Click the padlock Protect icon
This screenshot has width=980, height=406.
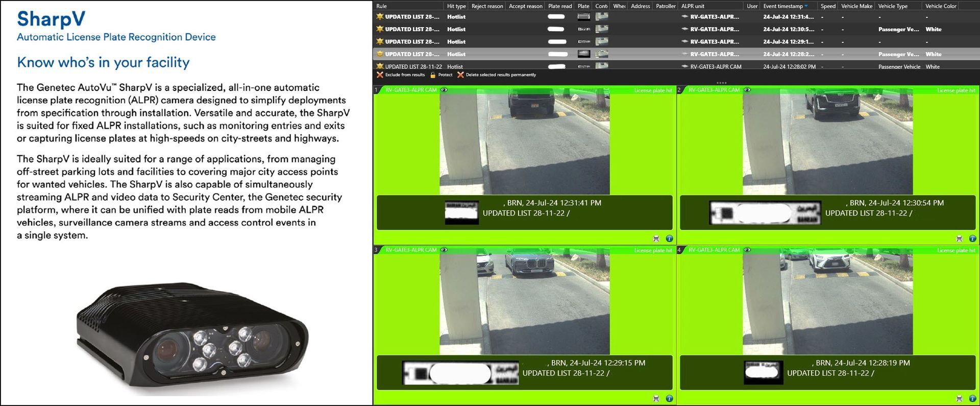pos(433,75)
